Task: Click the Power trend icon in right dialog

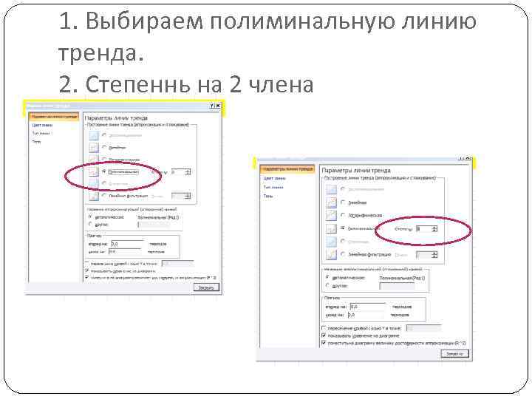Action: pos(331,241)
